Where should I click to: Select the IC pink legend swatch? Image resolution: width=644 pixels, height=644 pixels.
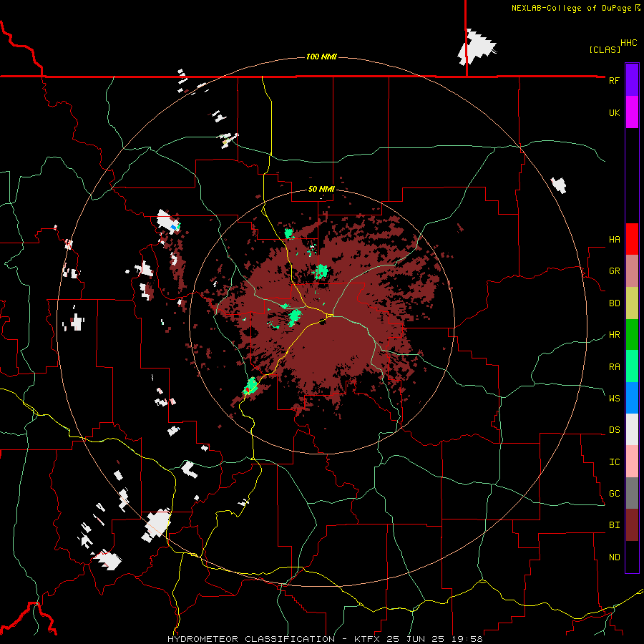tap(632, 462)
